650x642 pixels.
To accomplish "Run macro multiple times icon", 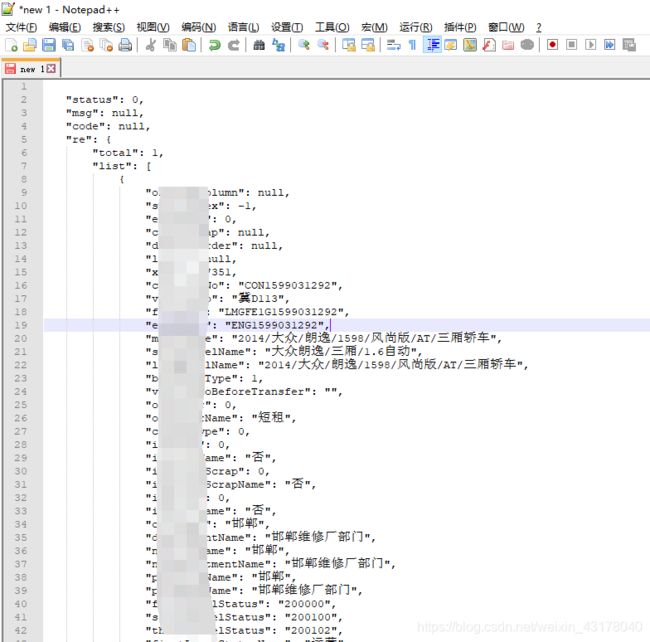I will click(610, 45).
